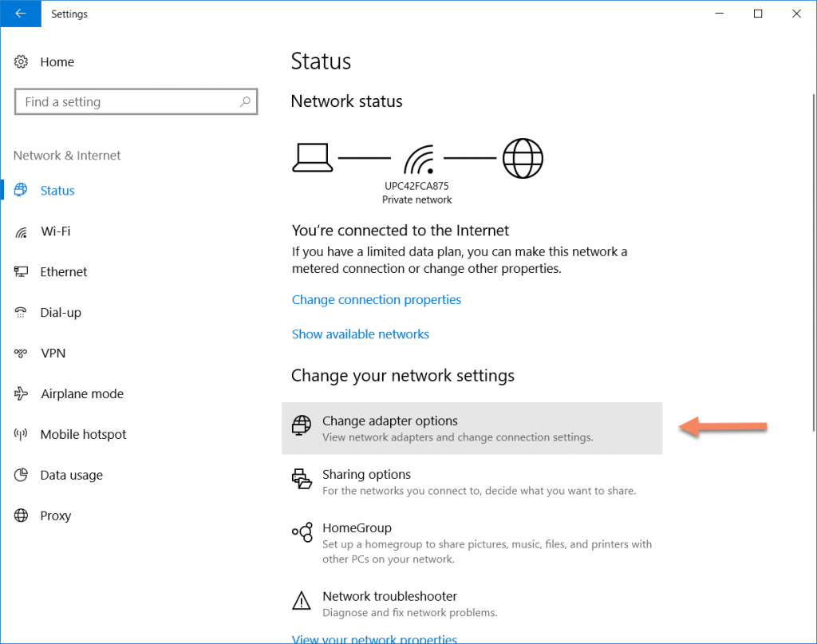Click the Status globe icon in sidebar
This screenshot has height=644, width=817.
21,190
